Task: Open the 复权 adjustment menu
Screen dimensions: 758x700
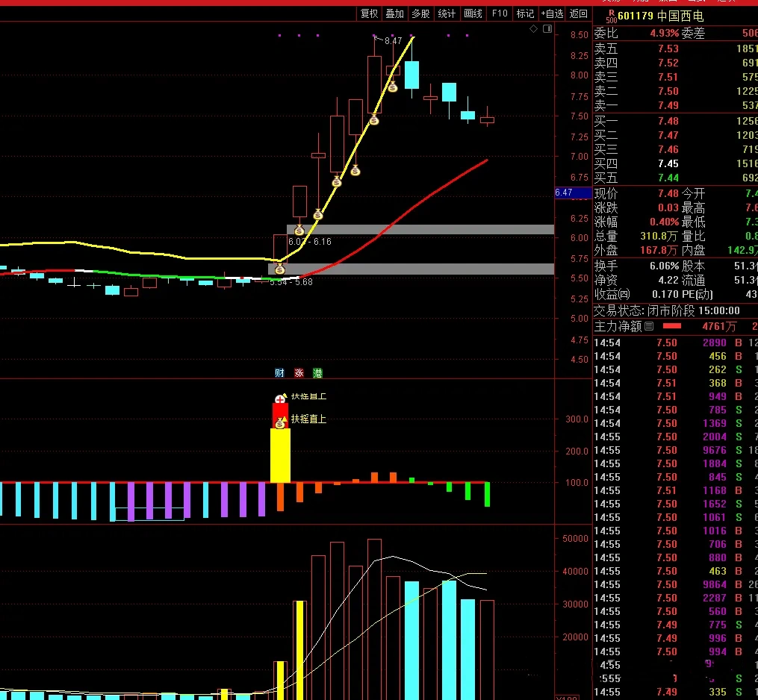Action: (370, 13)
